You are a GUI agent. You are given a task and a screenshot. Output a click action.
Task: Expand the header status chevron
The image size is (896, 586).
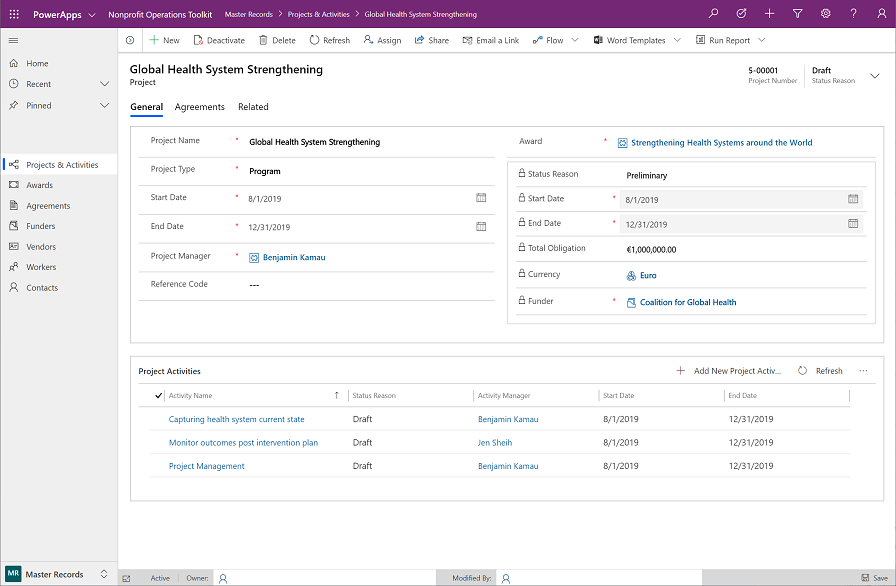875,75
